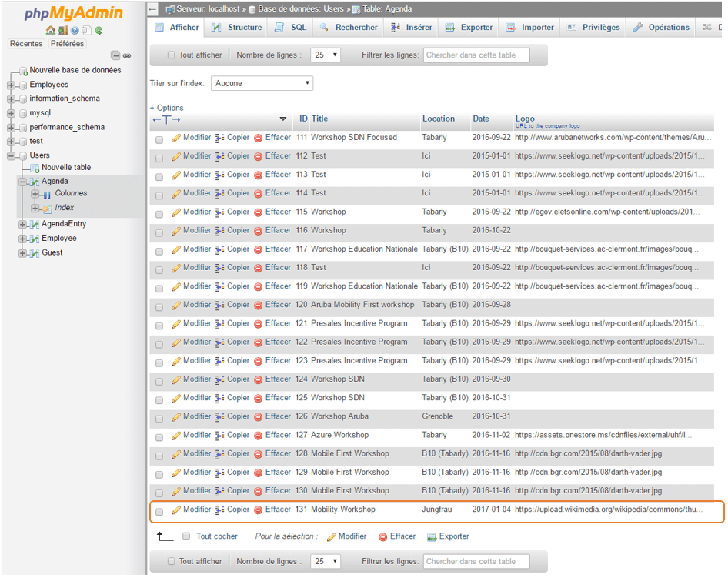
Task: Switch to the Structure tab
Action: coord(237,28)
